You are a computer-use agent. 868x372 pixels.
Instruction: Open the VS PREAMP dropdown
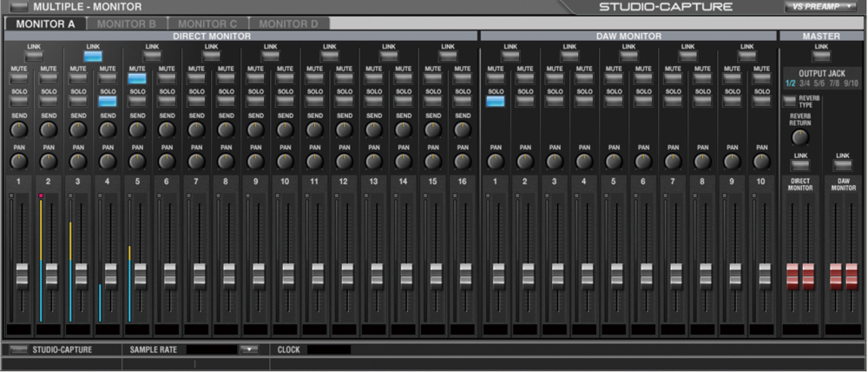click(x=820, y=7)
